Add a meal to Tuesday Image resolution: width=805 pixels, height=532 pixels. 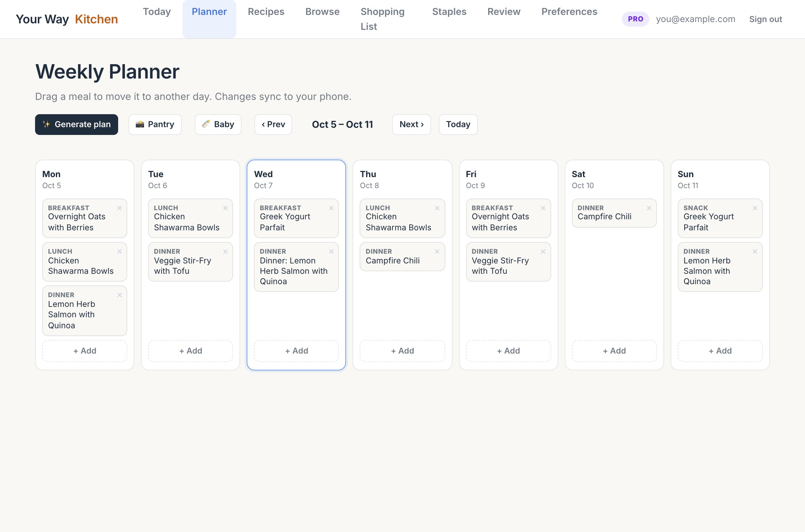click(x=191, y=351)
